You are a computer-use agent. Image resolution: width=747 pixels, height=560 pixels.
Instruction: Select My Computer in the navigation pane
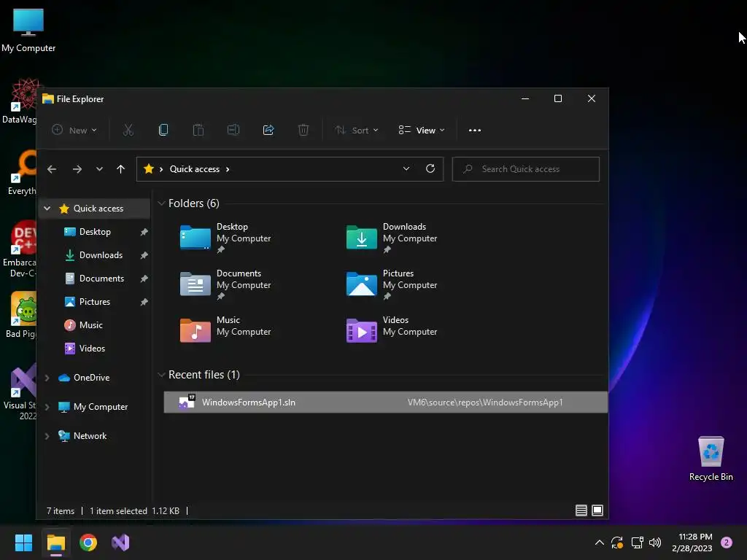click(100, 407)
